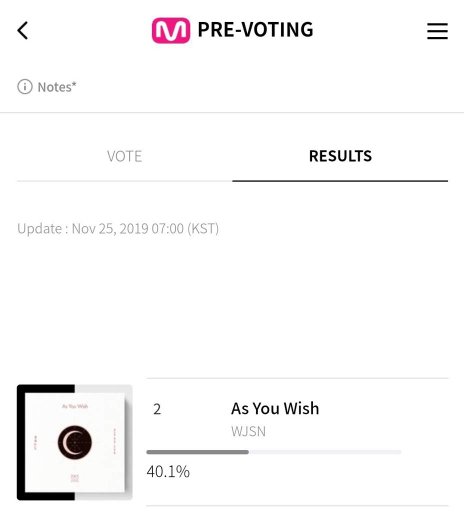
Task: Click the black border of album thumbnail
Action: pos(21,442)
